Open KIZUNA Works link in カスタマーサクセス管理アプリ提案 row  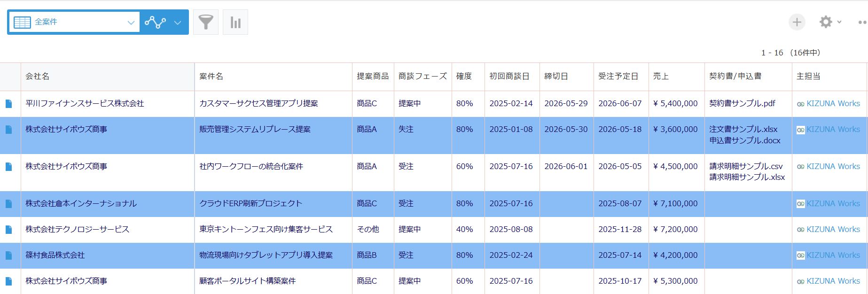click(x=833, y=103)
